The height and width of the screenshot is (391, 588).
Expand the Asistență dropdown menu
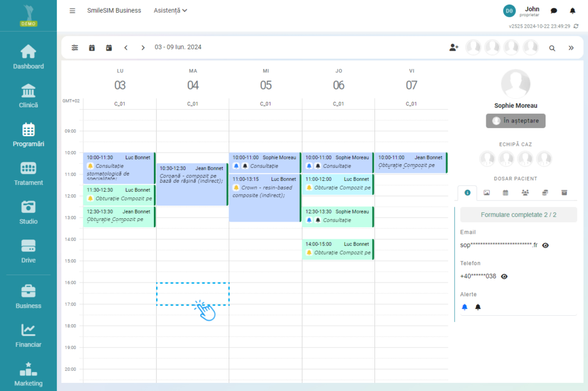(x=171, y=10)
